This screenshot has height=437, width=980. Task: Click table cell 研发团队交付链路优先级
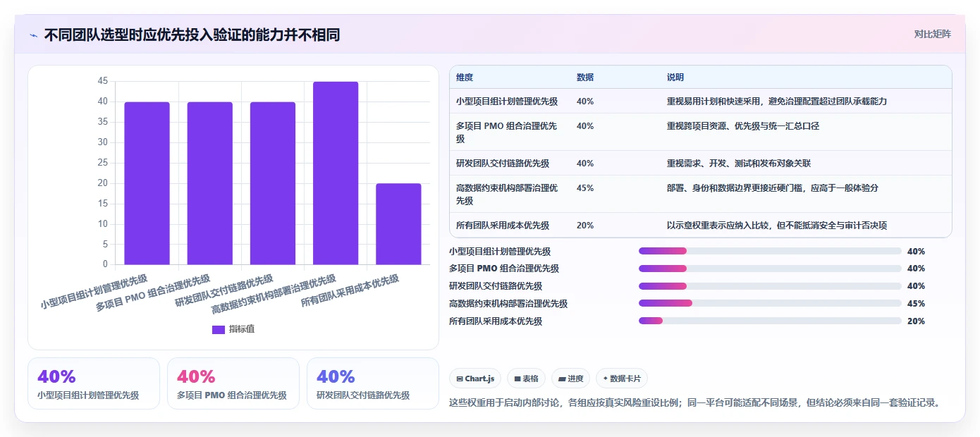(x=503, y=164)
